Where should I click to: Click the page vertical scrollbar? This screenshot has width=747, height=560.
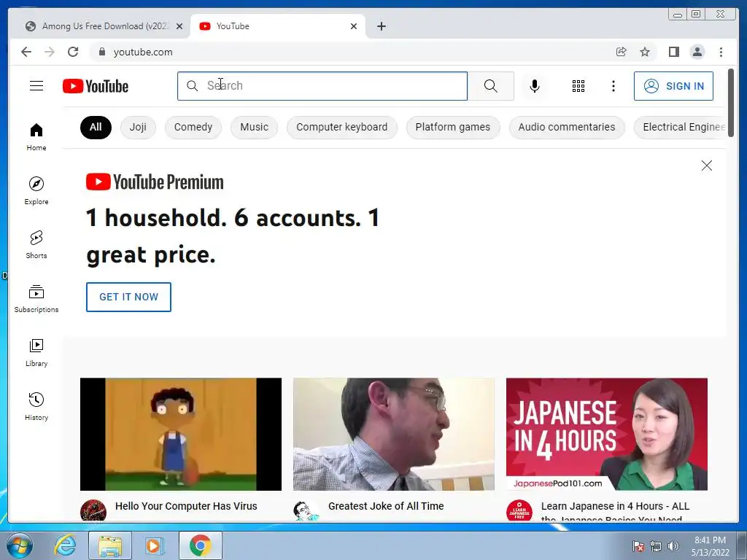pos(731,103)
